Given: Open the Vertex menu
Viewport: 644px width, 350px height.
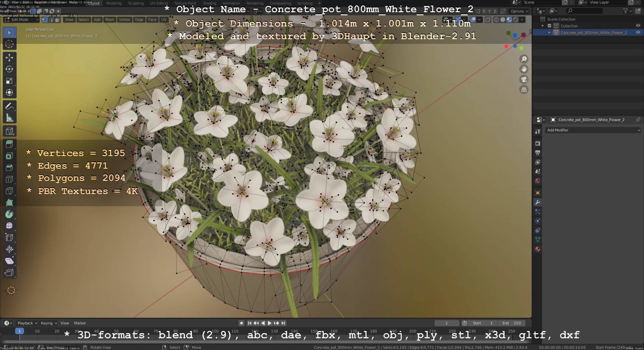Looking at the screenshot, I should 124,20.
